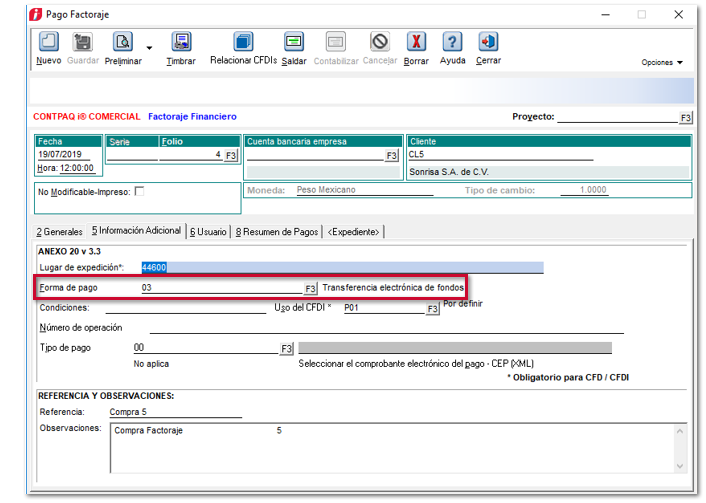This screenshot has width=706, height=503.
Task: Open the F3 lookup for Forma de pago
Action: (310, 288)
